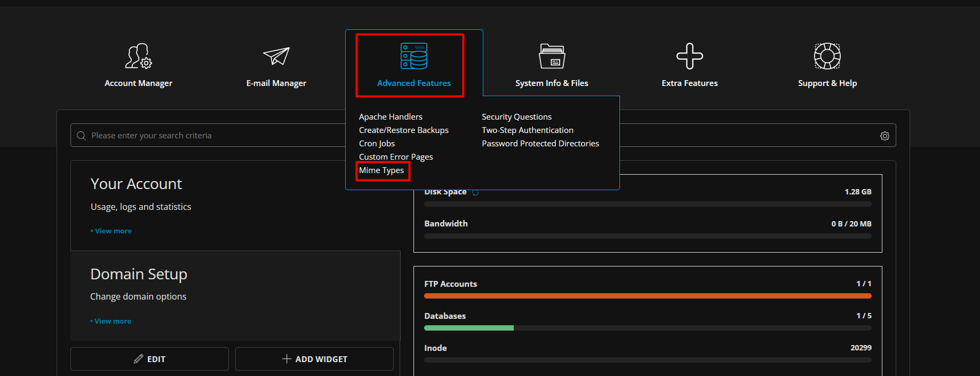Select Custom Error Pages entry

coord(396,157)
